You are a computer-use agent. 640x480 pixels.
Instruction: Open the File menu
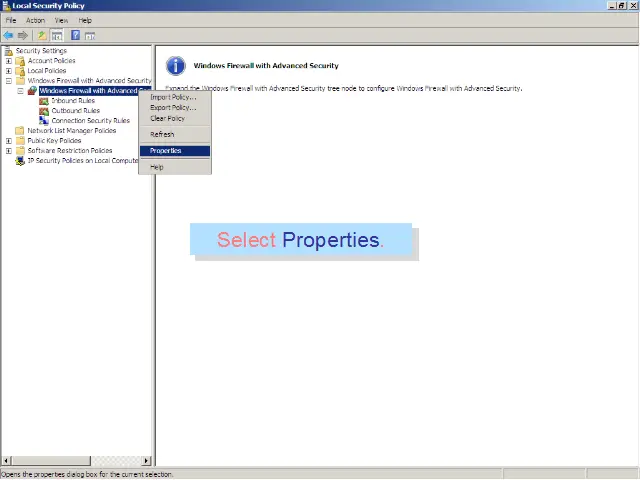coord(11,20)
